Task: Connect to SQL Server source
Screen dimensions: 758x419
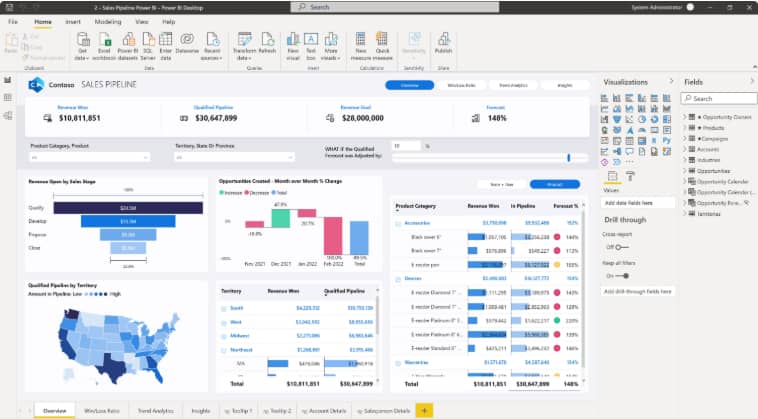Action: tap(148, 46)
